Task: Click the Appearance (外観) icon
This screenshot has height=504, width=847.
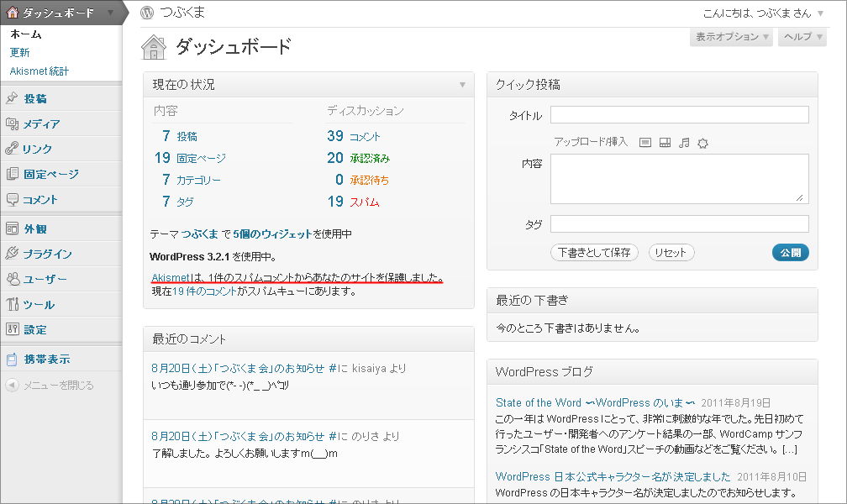Action: click(x=12, y=228)
